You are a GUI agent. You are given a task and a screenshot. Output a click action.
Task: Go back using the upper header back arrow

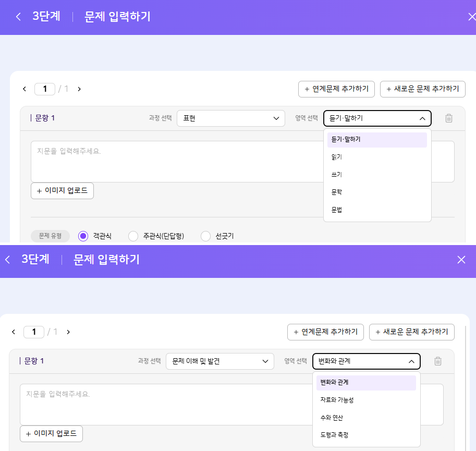[18, 17]
